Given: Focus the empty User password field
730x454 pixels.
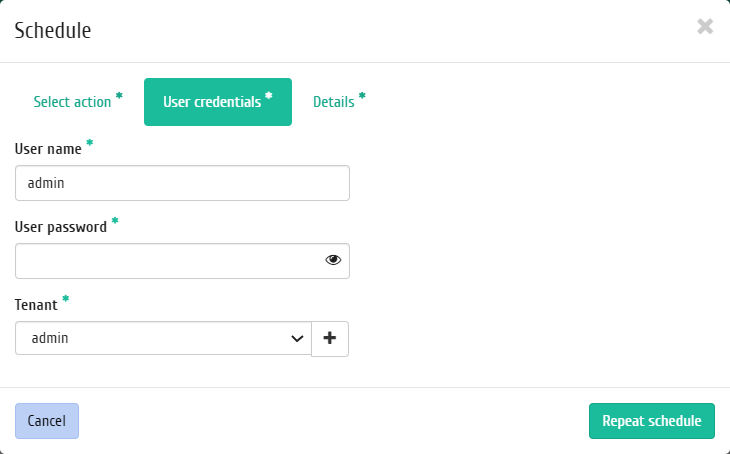Looking at the screenshot, I should 182,261.
